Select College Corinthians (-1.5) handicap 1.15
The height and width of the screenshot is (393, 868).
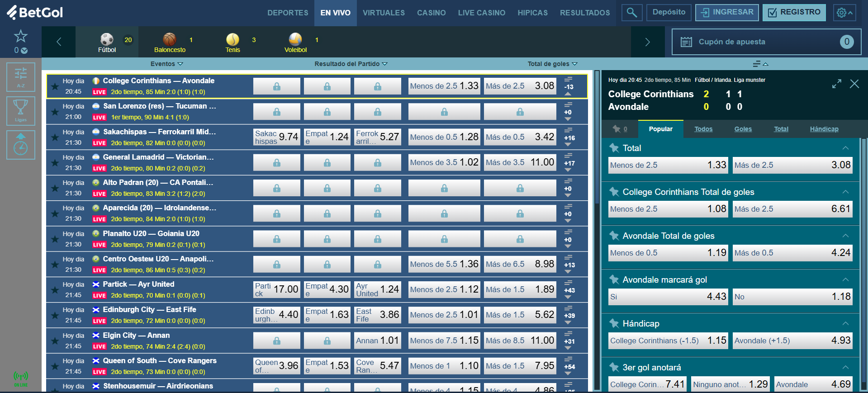click(x=668, y=341)
